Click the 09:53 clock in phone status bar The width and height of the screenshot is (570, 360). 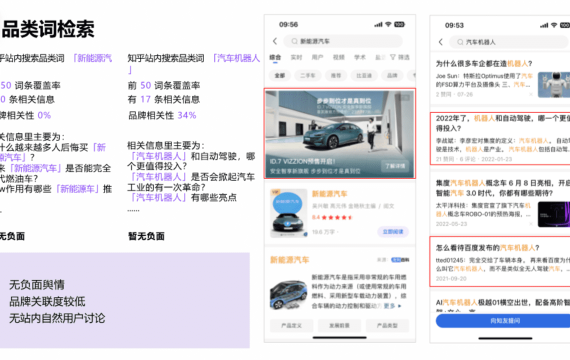click(454, 25)
